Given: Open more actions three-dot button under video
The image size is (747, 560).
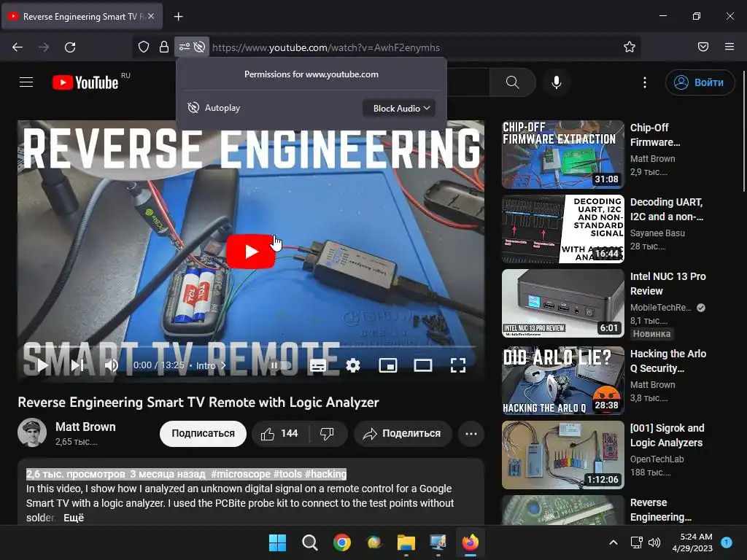Looking at the screenshot, I should (x=471, y=433).
